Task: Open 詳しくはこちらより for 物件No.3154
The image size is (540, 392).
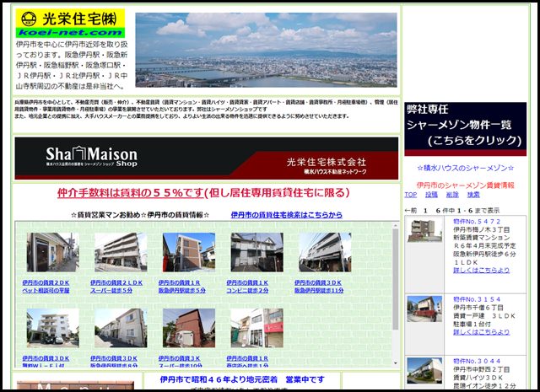Action: (481, 332)
